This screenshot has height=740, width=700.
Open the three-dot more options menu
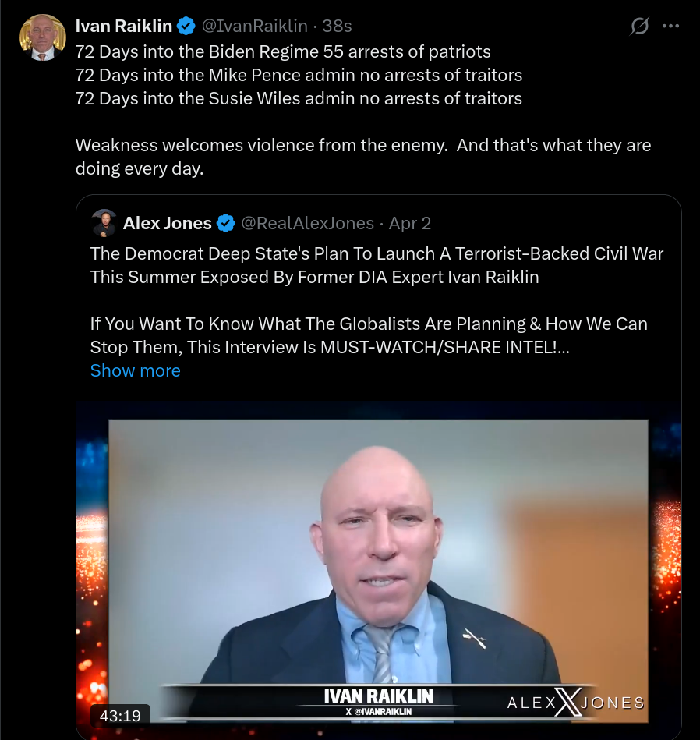click(670, 26)
